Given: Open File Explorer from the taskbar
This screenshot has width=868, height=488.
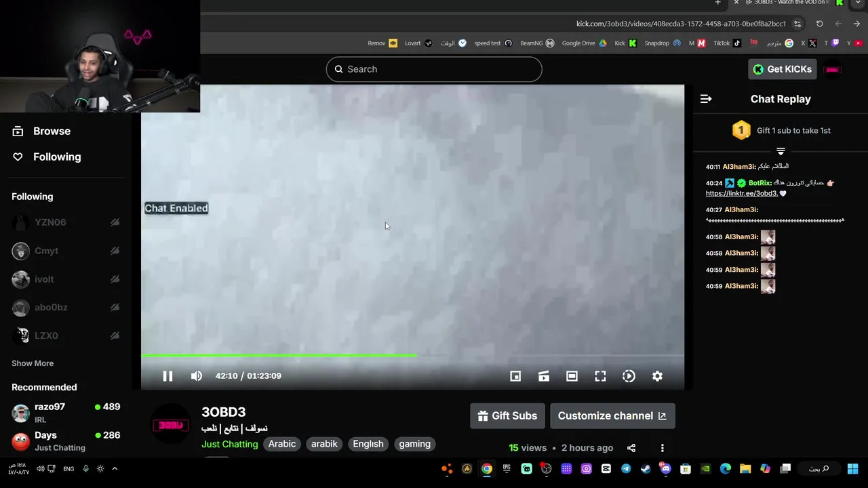Looking at the screenshot, I should click(x=745, y=469).
